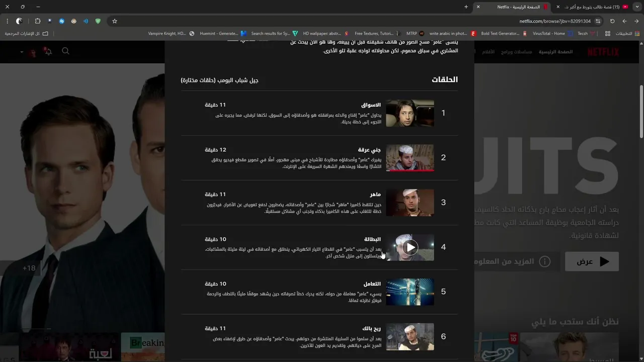644x362 pixels.
Task: Click the جيل شباب البومب (حلقات مختارة) season label
Action: 219,80
